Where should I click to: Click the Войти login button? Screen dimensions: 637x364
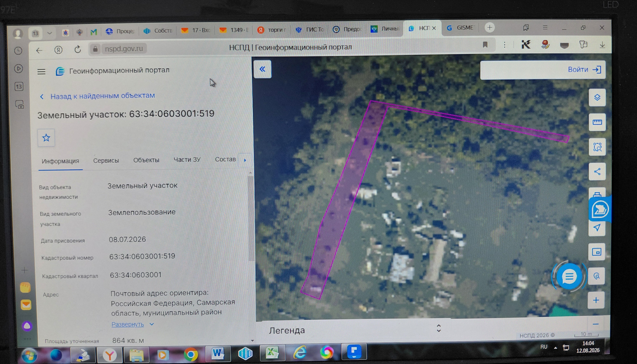[584, 70]
